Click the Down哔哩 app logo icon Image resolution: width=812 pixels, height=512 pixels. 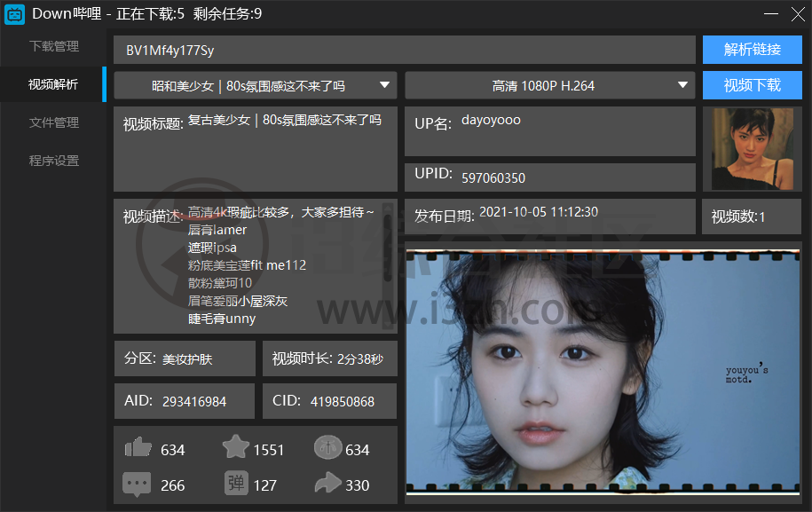pos(14,14)
